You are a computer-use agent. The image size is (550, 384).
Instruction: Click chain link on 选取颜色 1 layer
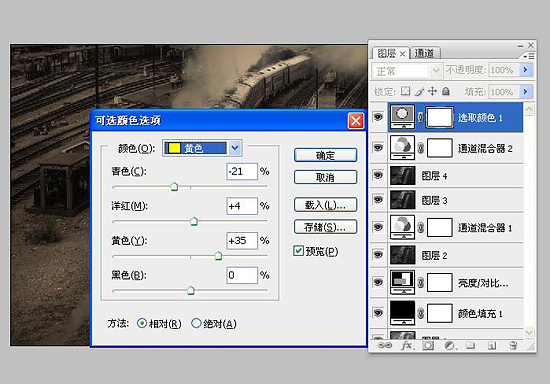pyautogui.click(x=421, y=117)
